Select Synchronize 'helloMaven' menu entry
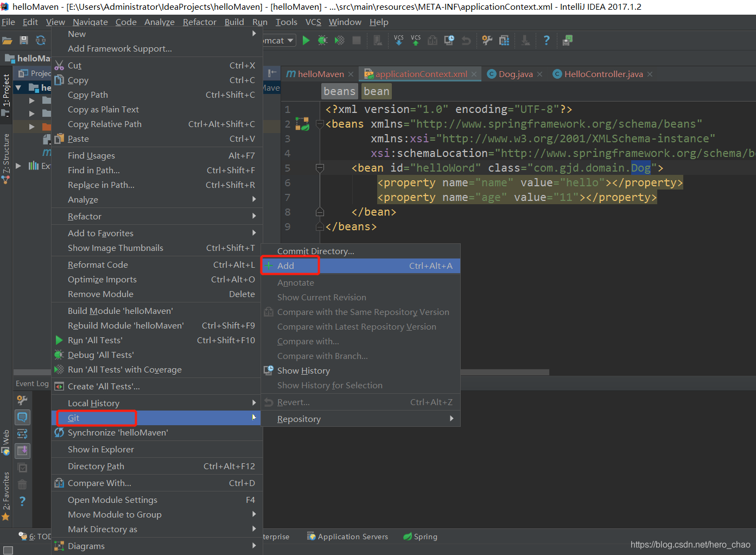 click(x=157, y=433)
